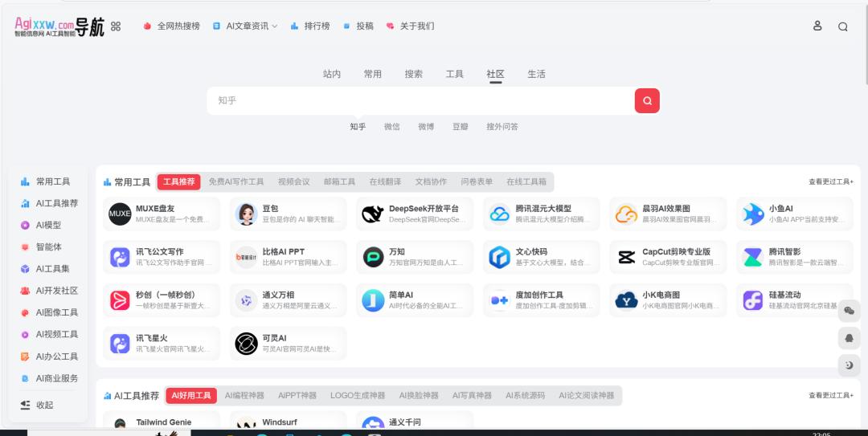Open 排行榜 in top navigation

pos(310,26)
